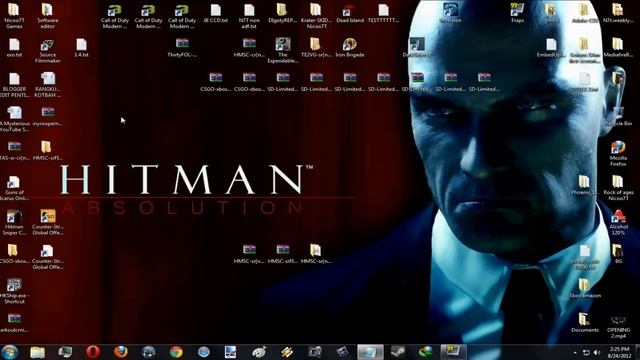Select the Fraps desktop shortcut
This screenshot has height=360, width=640.
pos(517,13)
